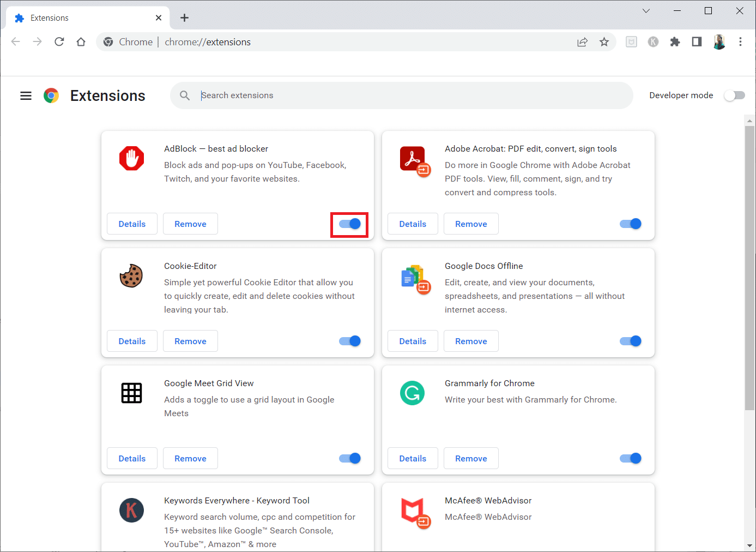Viewport: 756px width, 552px height.
Task: Remove the AdBlock extension
Action: tap(190, 224)
